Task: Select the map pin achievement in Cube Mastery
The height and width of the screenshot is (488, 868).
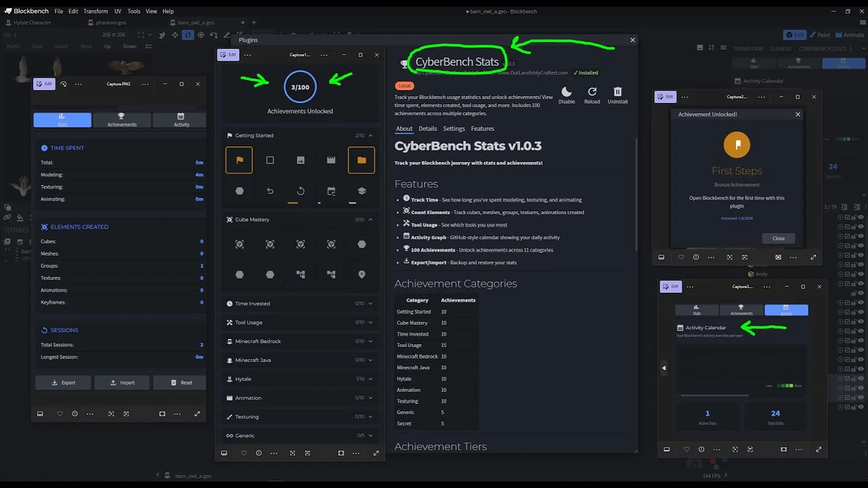Action: point(362,274)
